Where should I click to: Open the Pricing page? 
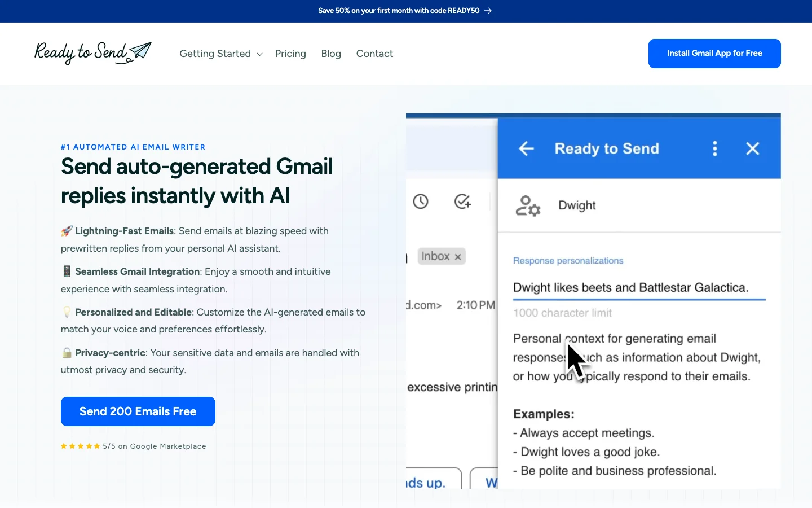pos(290,54)
